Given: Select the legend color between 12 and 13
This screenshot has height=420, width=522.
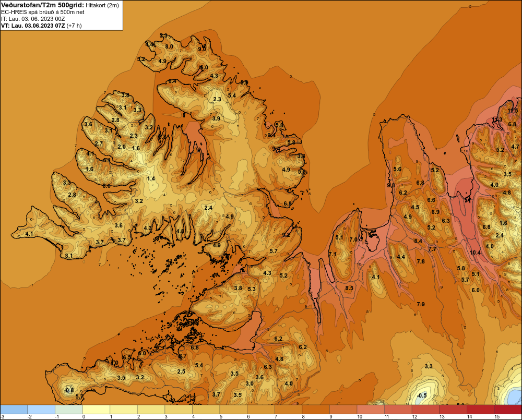Looking at the screenshot, I should pos(425,410).
